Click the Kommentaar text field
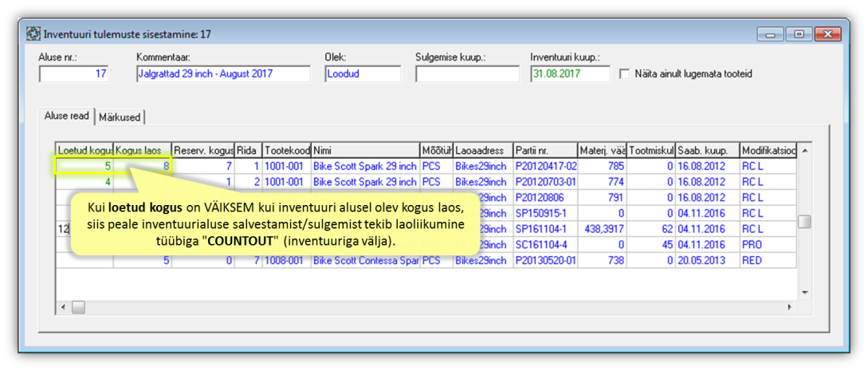Image resolution: width=868 pixels, height=371 pixels. (222, 73)
